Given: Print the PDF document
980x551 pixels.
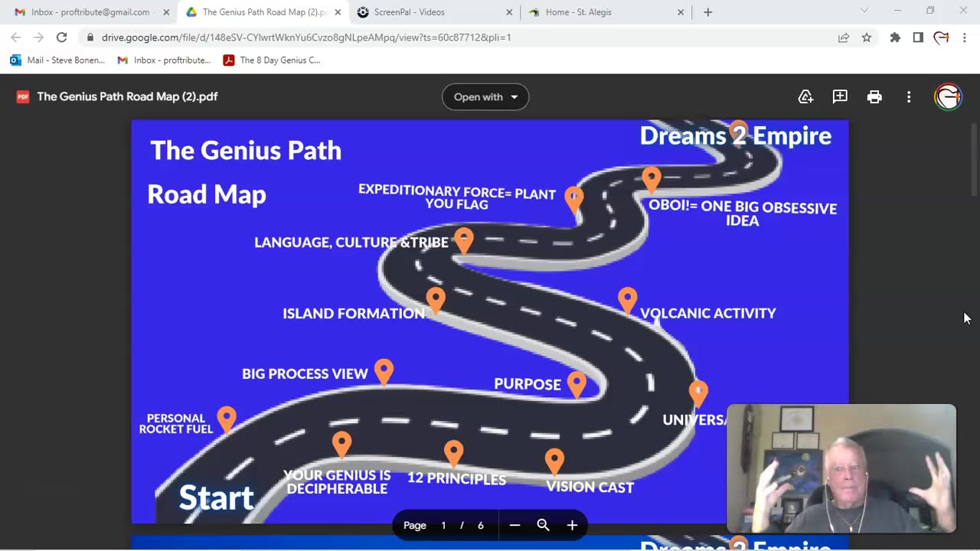Looking at the screenshot, I should coord(874,96).
